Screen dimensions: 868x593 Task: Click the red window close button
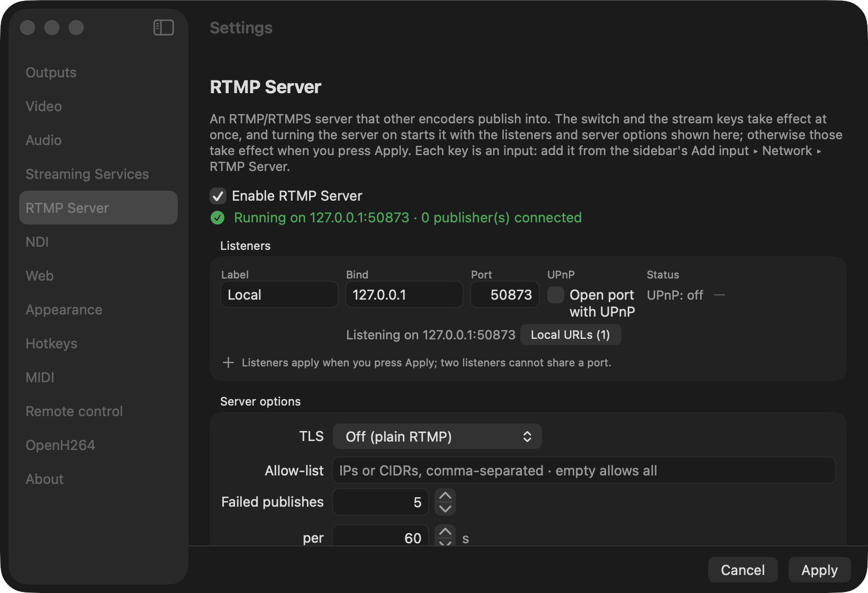pos(28,28)
